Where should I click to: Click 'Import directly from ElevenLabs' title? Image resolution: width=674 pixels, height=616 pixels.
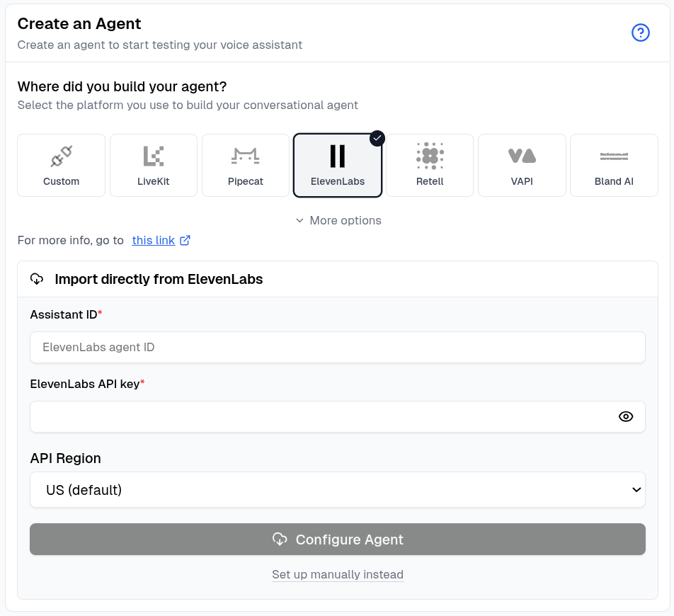point(159,280)
